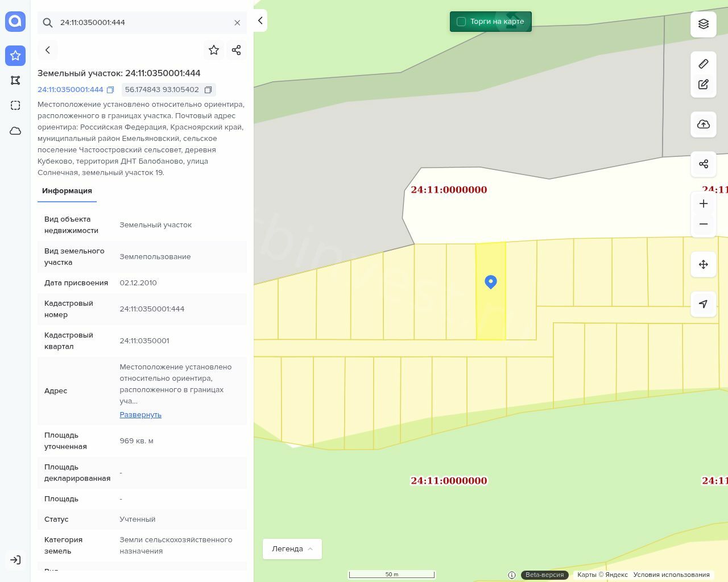Click the cloud upload icon
Image resolution: width=728 pixels, height=582 pixels.
704,124
